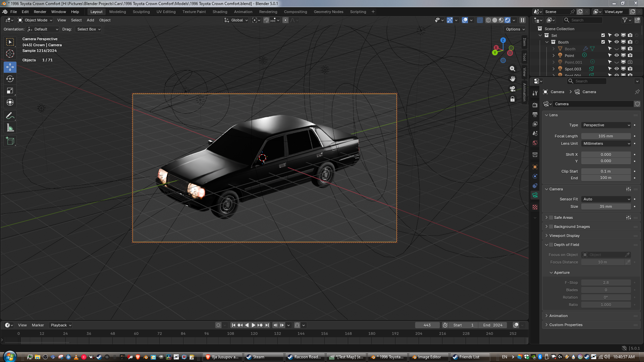644x362 pixels.
Task: Click the viewport Options button
Action: pos(515,29)
